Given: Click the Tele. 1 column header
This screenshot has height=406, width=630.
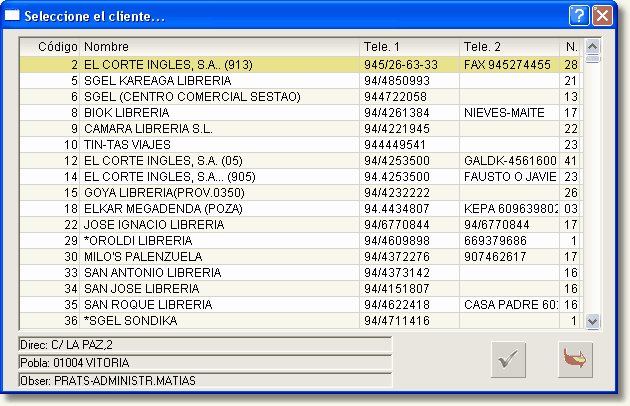Looking at the screenshot, I should 409,47.
